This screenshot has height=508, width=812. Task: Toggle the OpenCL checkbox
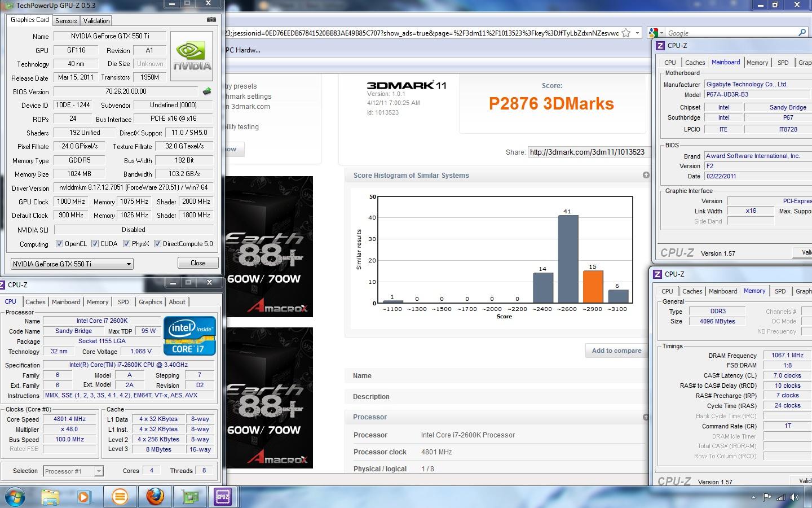(59, 244)
